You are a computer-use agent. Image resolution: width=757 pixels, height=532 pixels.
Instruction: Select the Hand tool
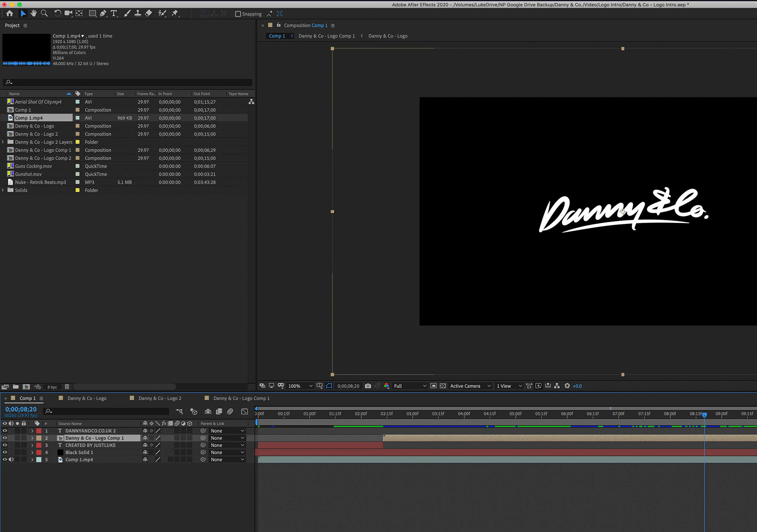click(34, 13)
